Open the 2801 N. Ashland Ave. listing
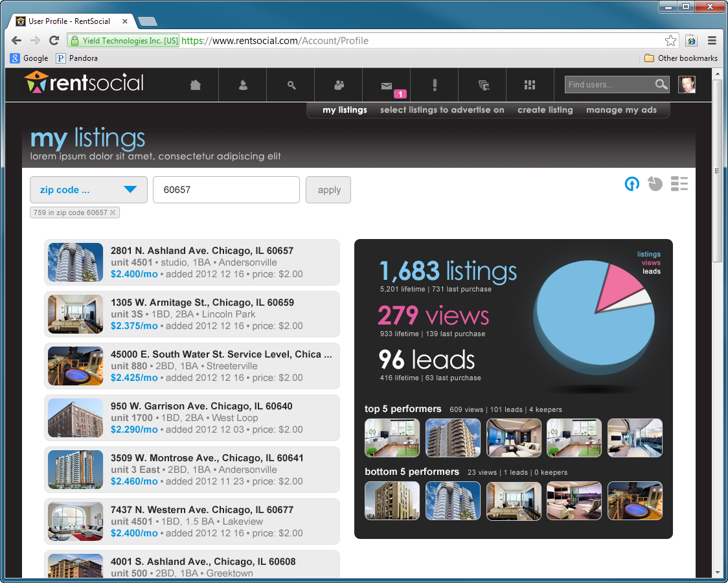The height and width of the screenshot is (583, 728). coord(192,262)
